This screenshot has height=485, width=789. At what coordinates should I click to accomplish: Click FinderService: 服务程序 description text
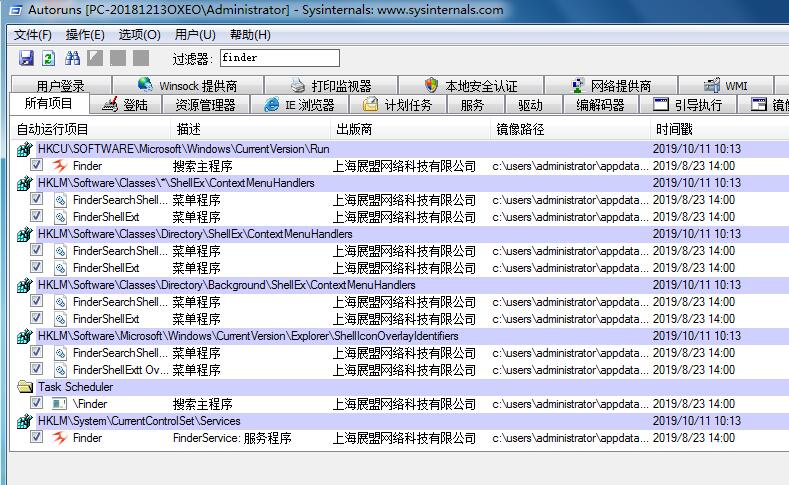(232, 438)
